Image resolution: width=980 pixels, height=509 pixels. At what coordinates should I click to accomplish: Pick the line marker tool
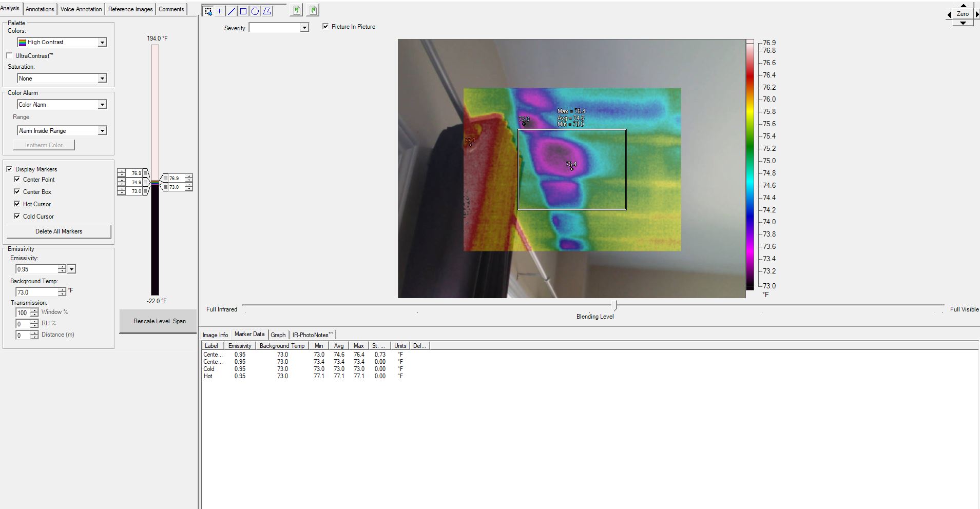point(232,11)
